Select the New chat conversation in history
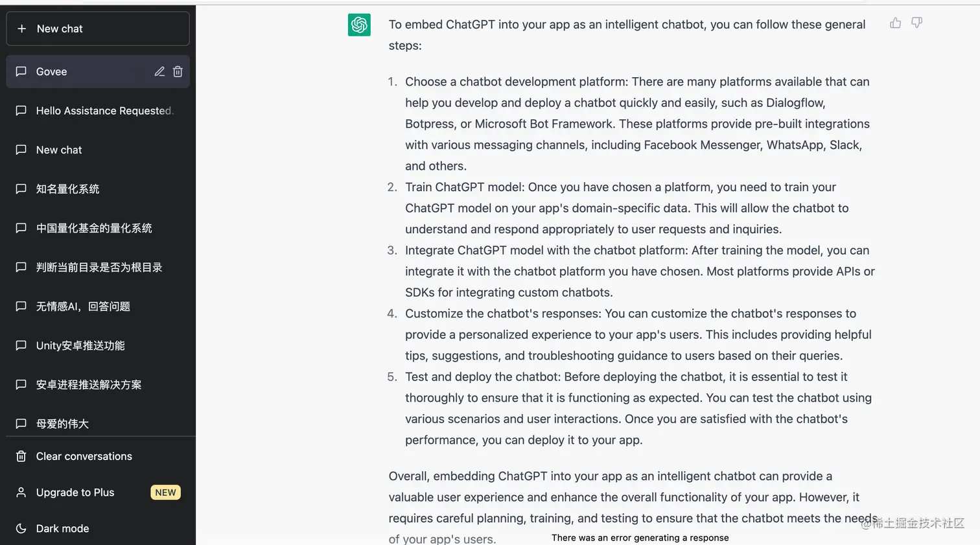The height and width of the screenshot is (545, 980). pos(59,150)
